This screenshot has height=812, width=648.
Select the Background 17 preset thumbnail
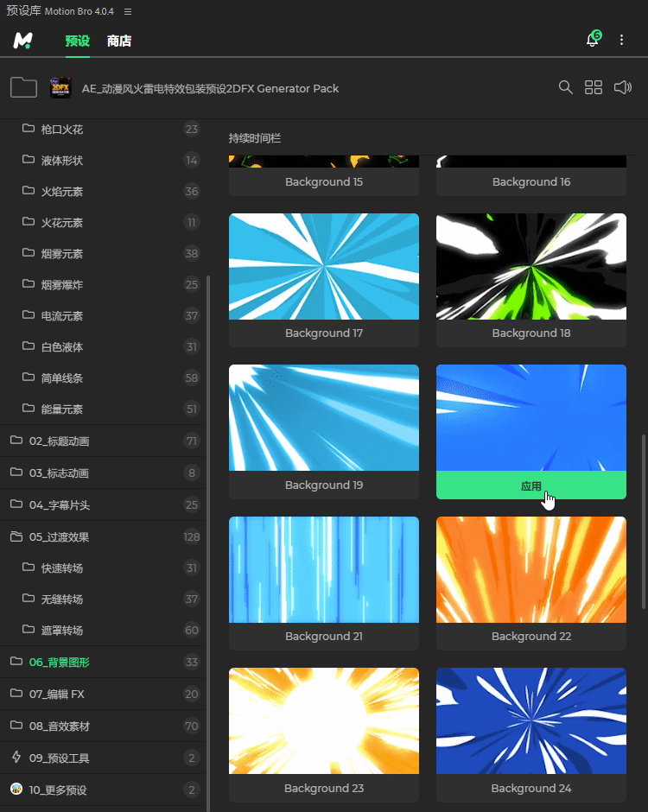[324, 266]
